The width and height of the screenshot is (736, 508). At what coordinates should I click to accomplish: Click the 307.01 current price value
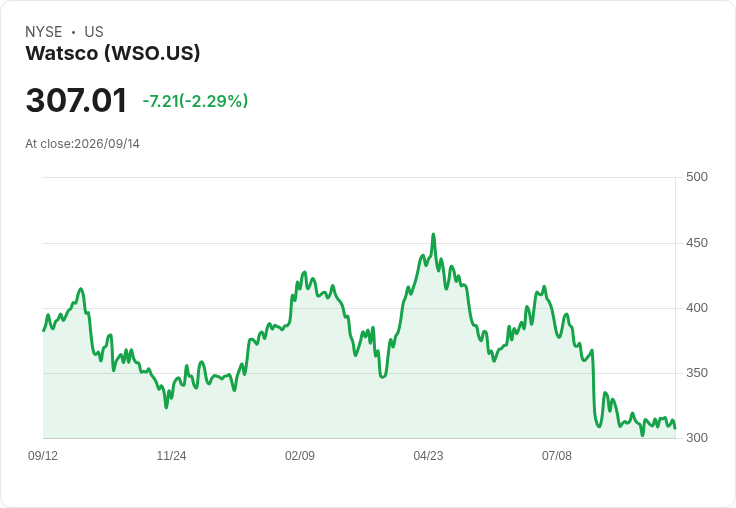76,100
